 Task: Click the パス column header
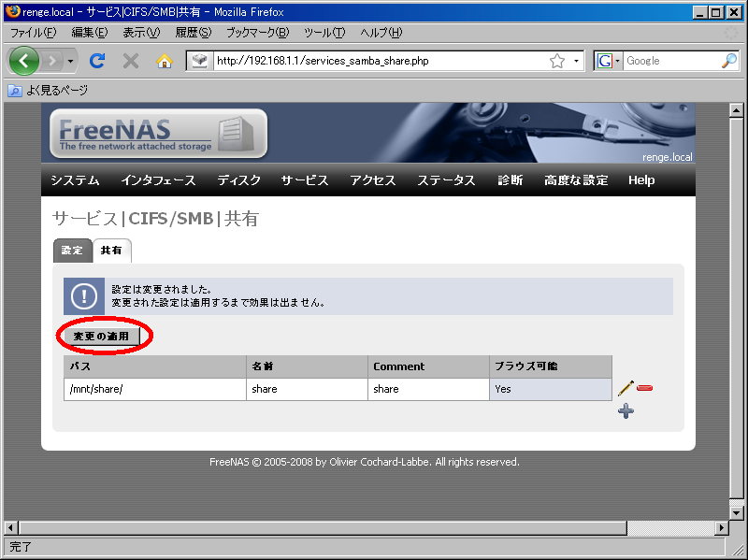click(155, 366)
